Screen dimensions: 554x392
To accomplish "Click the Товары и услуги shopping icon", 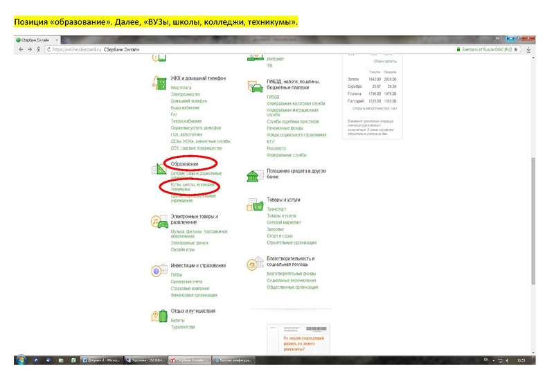I will 254,204.
